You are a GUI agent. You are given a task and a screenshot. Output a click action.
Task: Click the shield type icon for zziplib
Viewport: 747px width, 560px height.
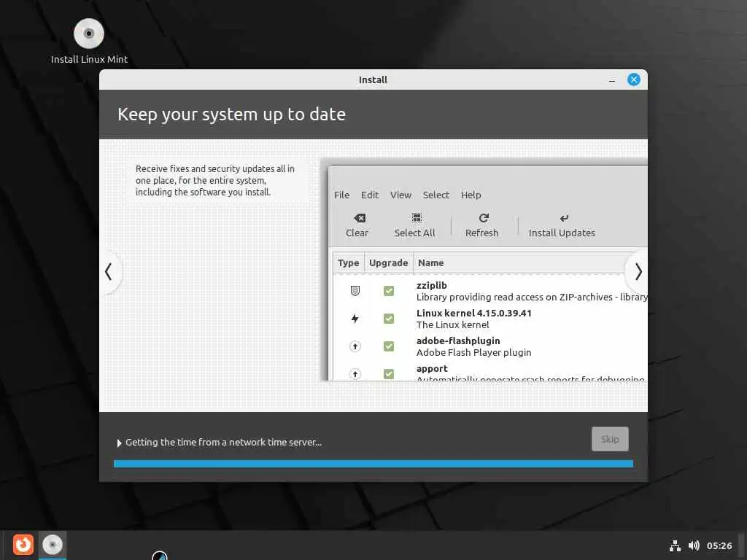pyautogui.click(x=355, y=290)
